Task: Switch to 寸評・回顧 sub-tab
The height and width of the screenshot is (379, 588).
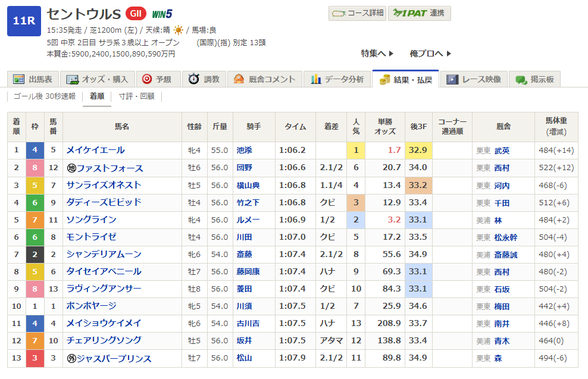Action: (136, 96)
